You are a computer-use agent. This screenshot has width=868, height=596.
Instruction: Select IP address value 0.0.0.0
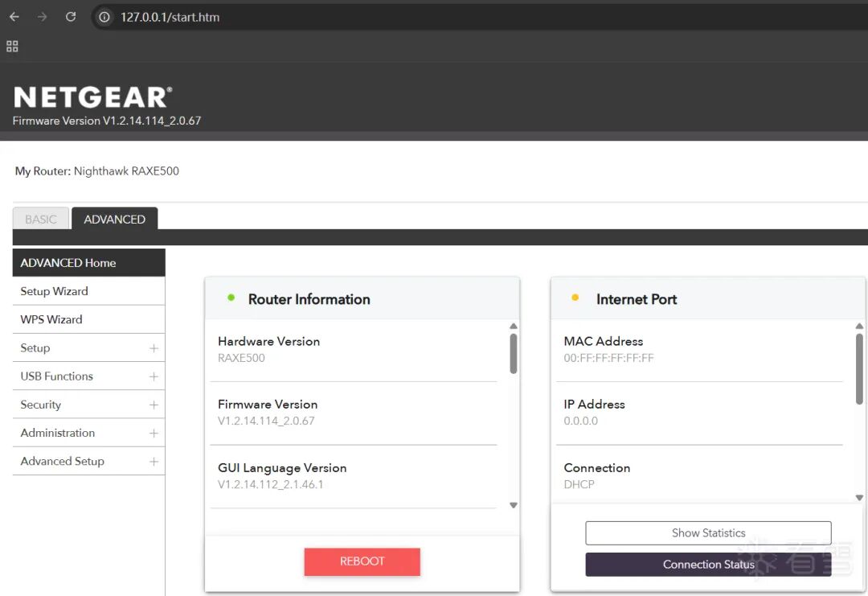click(x=581, y=421)
